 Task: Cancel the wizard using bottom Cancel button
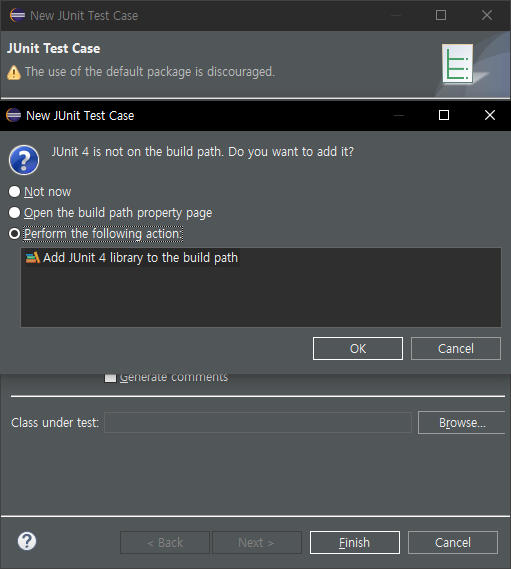click(453, 543)
